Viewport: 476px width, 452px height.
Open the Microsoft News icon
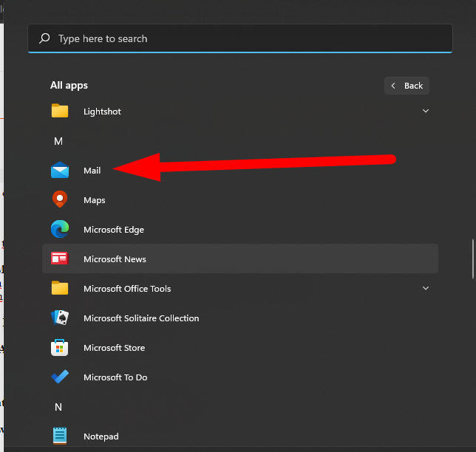(x=59, y=258)
